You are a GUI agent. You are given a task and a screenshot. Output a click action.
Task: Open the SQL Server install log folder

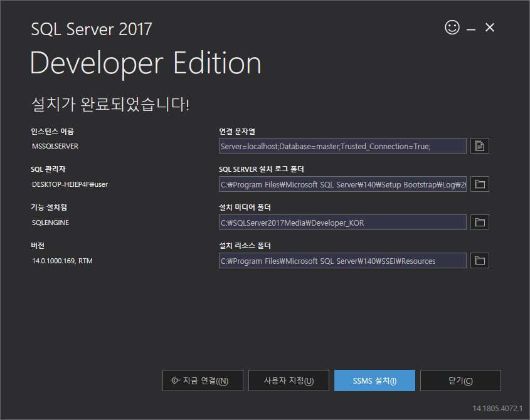480,184
